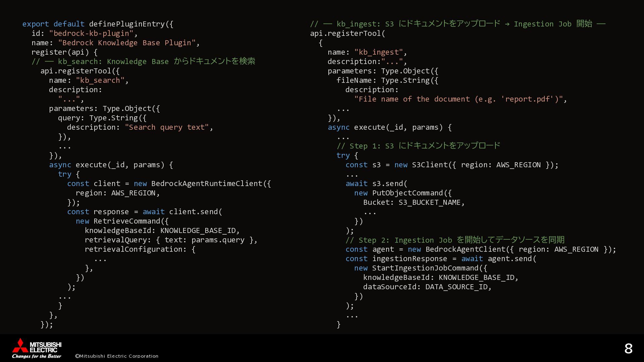The height and width of the screenshot is (362, 644).
Task: Click the kb_search green comment line
Action: [x=143, y=61]
